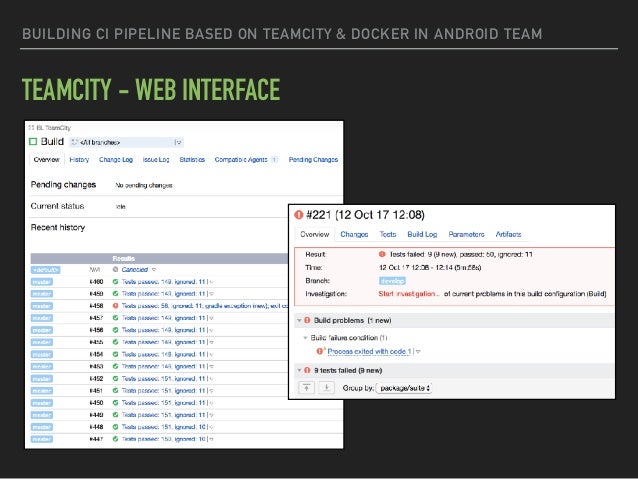638x479 pixels.
Task: Click green success icon of build #452
Action: pyautogui.click(x=115, y=378)
